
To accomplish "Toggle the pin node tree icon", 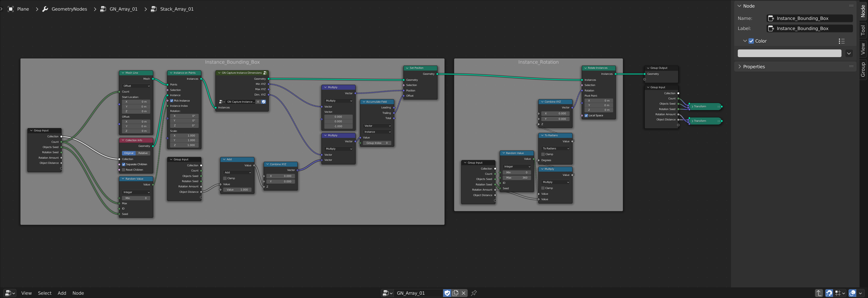I will (x=474, y=293).
